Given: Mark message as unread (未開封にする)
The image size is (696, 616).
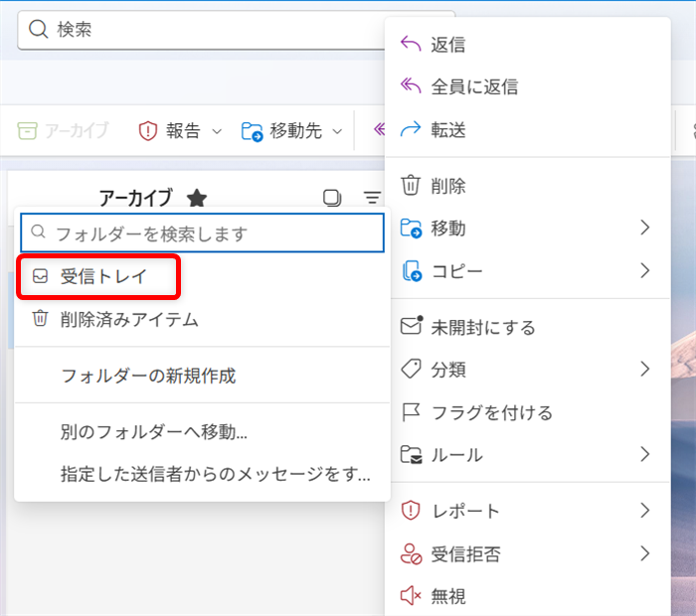Looking at the screenshot, I should click(482, 327).
